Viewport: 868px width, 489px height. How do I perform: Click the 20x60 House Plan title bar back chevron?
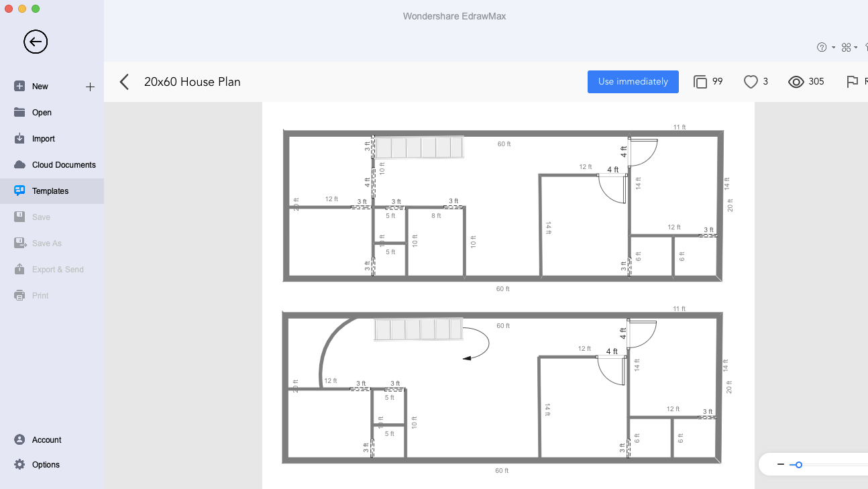(x=124, y=81)
